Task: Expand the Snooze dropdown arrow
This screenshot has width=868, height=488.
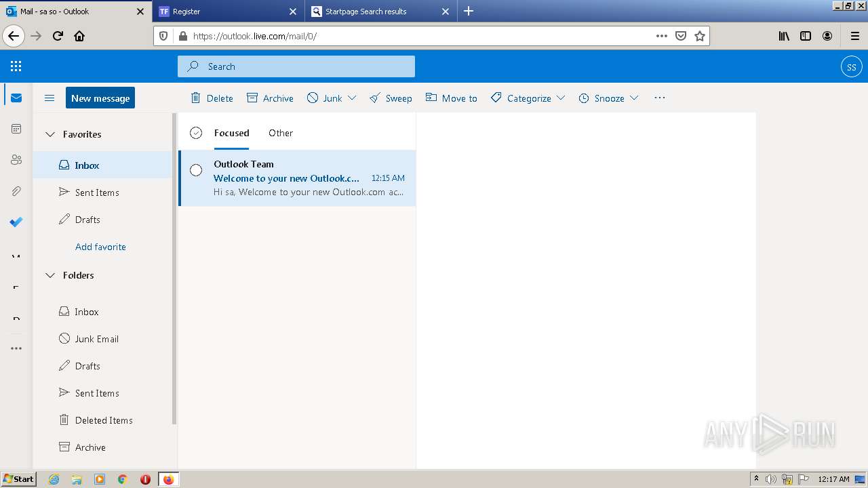Action: [x=634, y=98]
